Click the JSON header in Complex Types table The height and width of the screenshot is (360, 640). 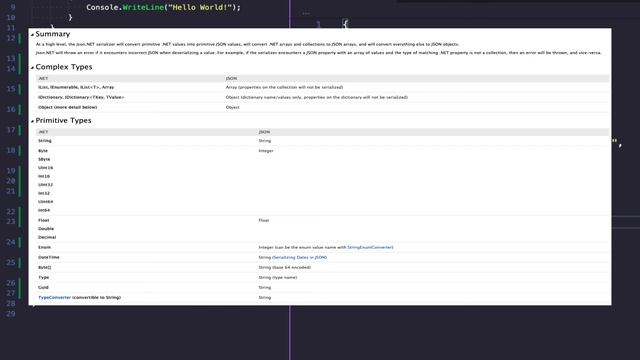231,78
